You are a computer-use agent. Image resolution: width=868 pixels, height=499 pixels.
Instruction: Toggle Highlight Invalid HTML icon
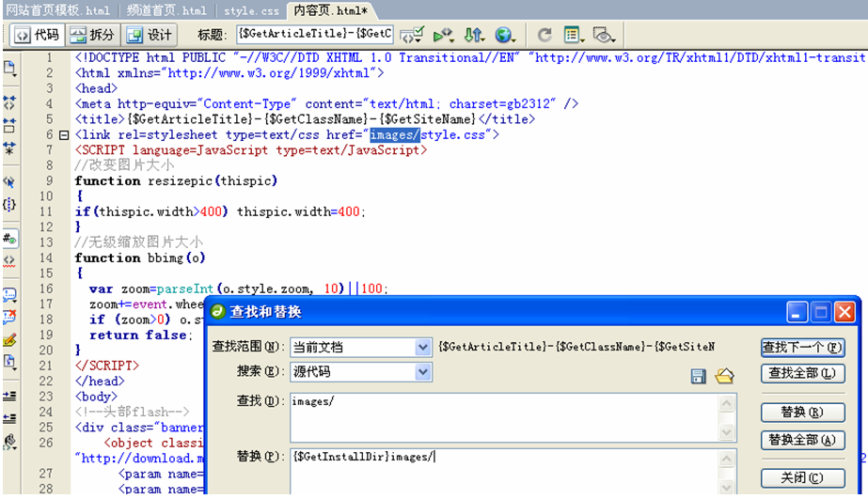(x=10, y=260)
